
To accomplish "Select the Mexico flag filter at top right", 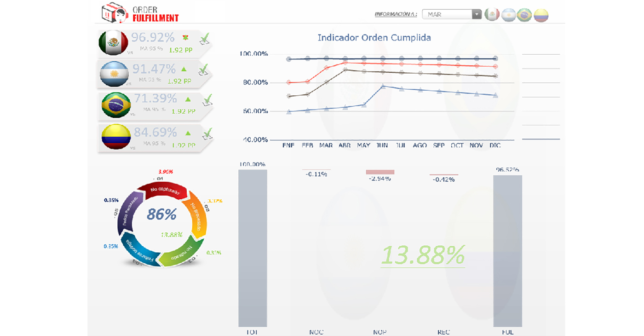I will (493, 15).
